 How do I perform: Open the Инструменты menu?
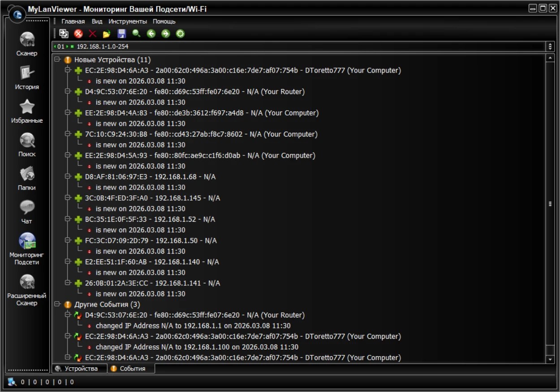[x=127, y=22]
